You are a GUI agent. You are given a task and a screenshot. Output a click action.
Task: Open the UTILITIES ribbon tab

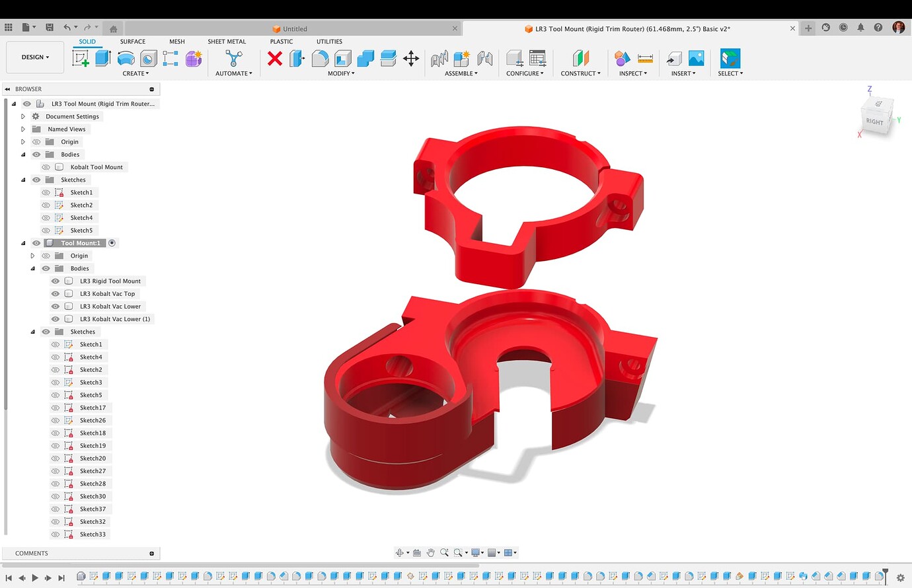pyautogui.click(x=328, y=41)
